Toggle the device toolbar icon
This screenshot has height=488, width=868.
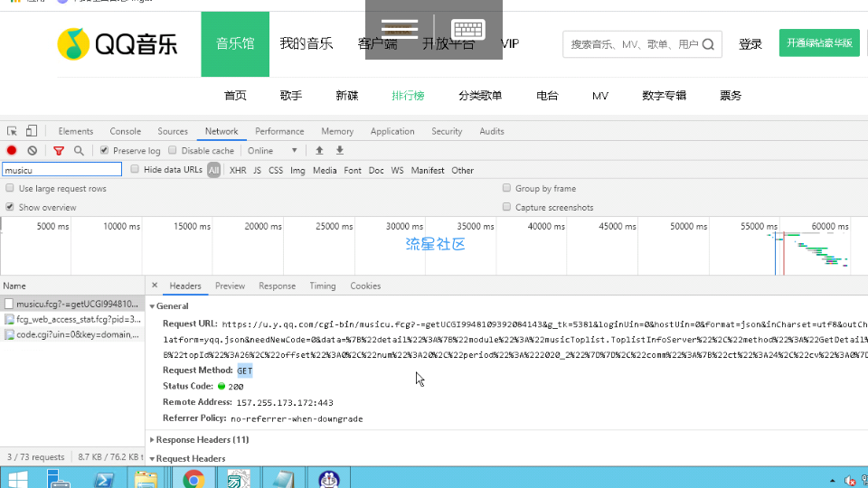[x=32, y=131]
